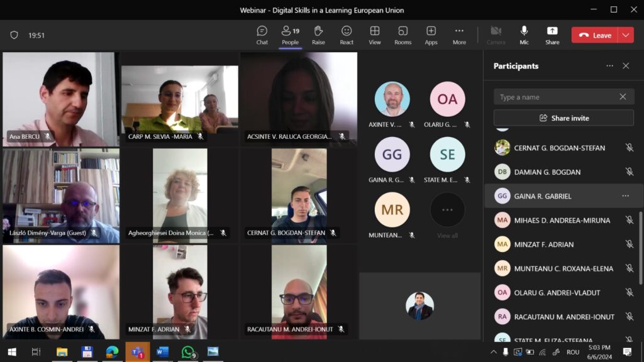
Task: Toggle the Mic on or off
Action: coord(524,35)
